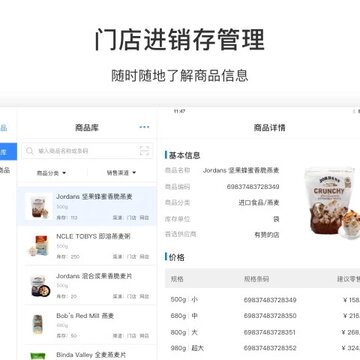Screen dimensions: 360x360
Task: Click thumbnail of Bob's Red Mill 燕麦
Action: (39, 325)
